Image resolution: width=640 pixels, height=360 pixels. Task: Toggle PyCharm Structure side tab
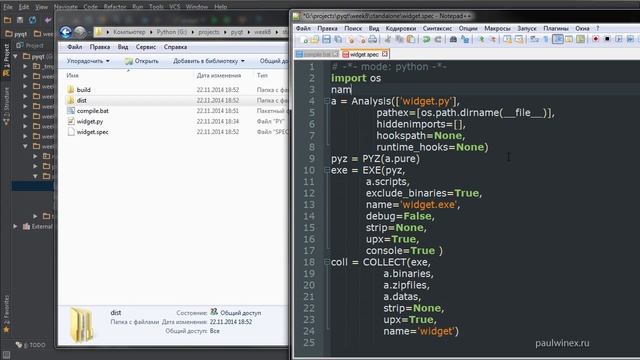[x=6, y=105]
